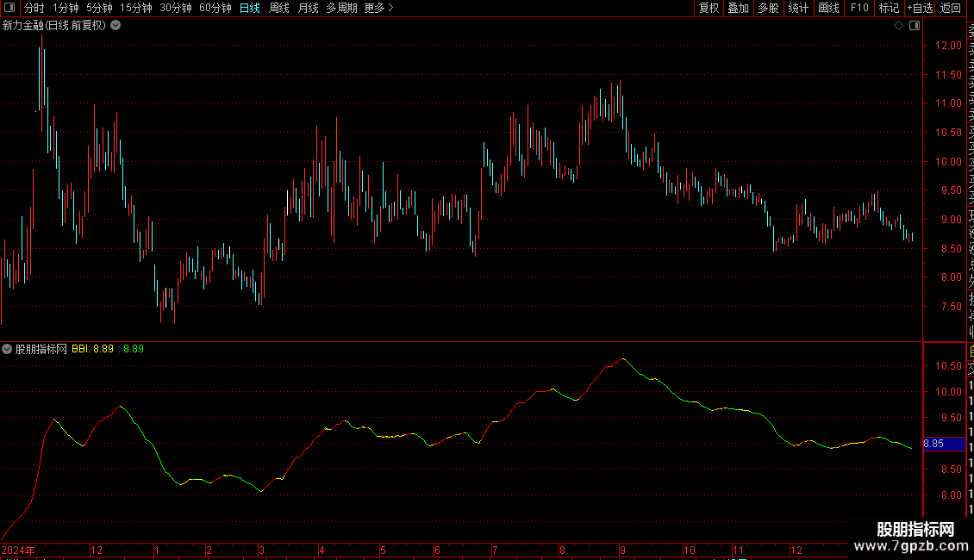Click the 股朋指标网 indicator name
Screen dimensions: 974x560
coord(41,349)
